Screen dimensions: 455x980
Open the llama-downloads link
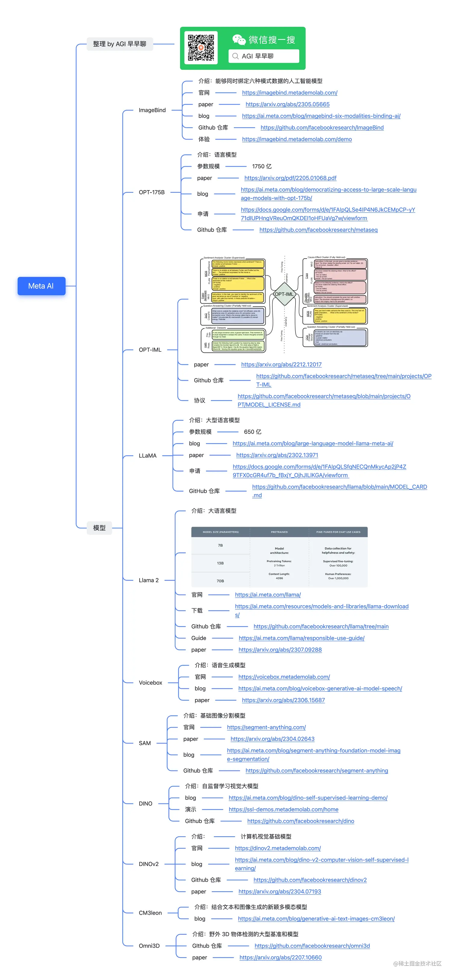click(322, 611)
